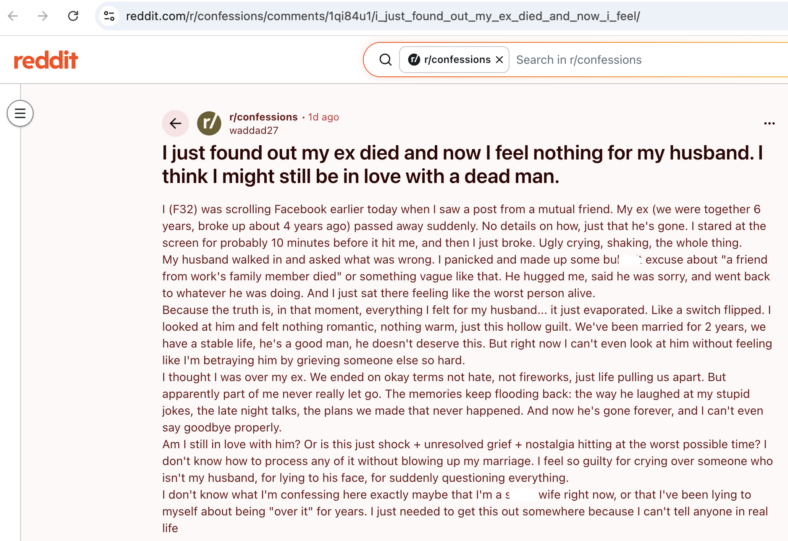Viewport: 788px width, 541px height.
Task: Open the post overflow three-dots menu
Action: pos(769,123)
